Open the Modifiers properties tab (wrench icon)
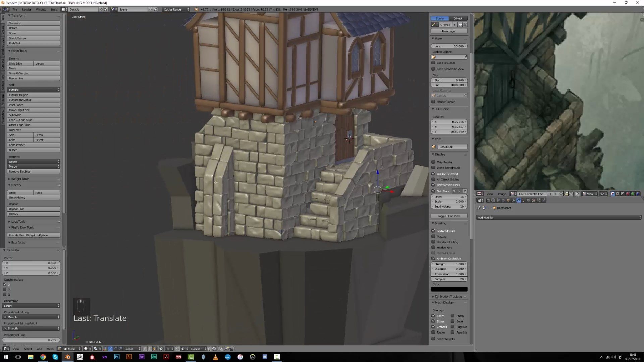 tap(518, 200)
